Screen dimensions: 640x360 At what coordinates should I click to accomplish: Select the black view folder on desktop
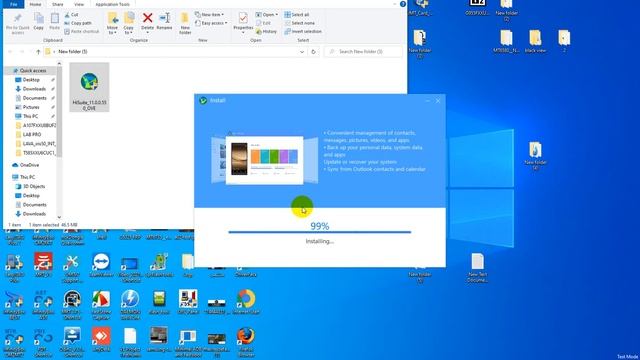(536, 42)
